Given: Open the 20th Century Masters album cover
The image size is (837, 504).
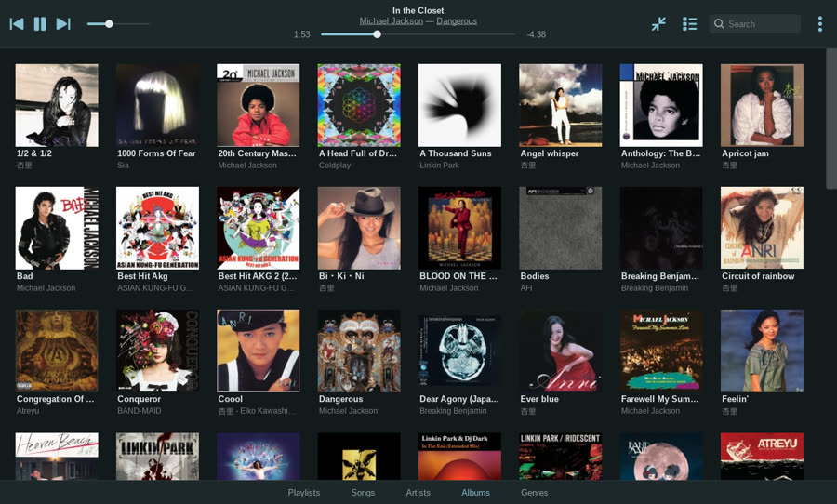Looking at the screenshot, I should tap(259, 105).
